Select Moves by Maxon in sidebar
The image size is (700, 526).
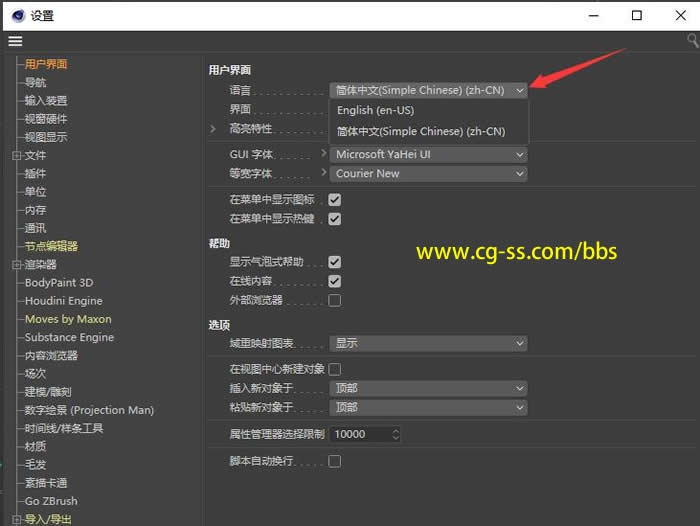68,319
